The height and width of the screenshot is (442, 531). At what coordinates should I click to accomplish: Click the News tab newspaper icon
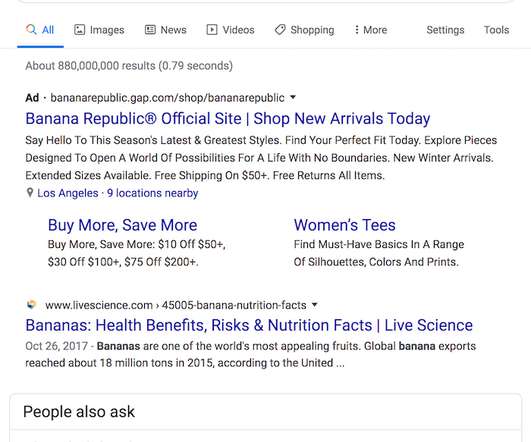click(x=150, y=30)
